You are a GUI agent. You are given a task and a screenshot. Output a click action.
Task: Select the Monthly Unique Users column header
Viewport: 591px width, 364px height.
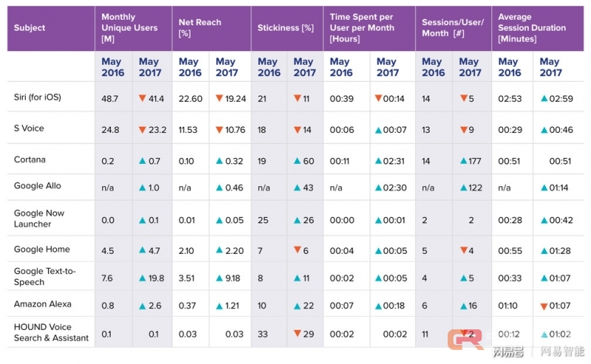pos(129,27)
